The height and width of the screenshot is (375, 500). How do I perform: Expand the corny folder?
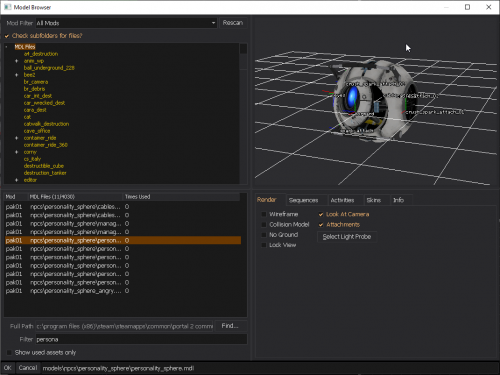coord(16,152)
